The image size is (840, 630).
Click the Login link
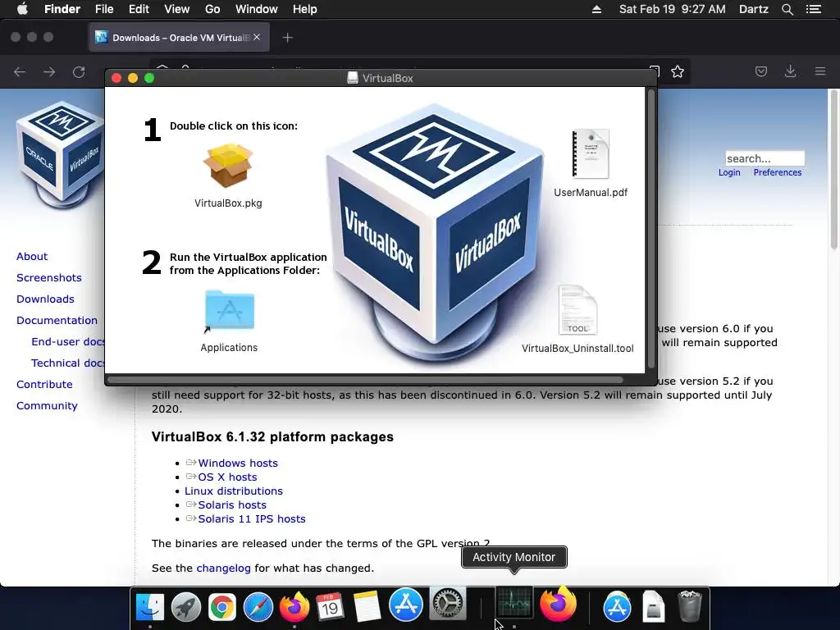pos(729,172)
